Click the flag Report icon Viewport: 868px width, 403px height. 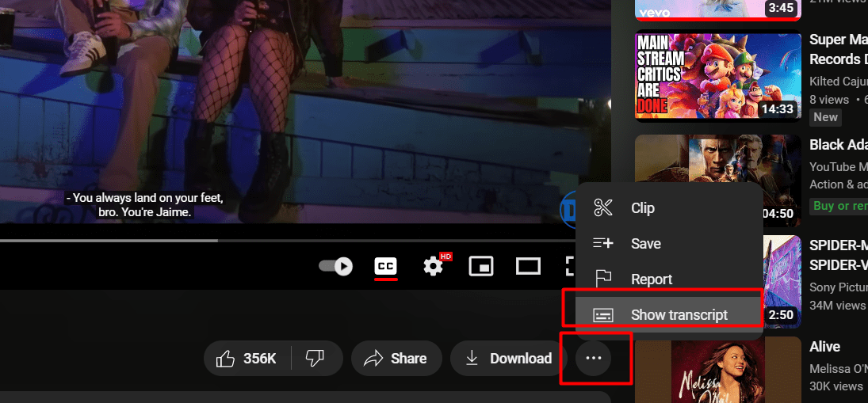click(x=602, y=279)
